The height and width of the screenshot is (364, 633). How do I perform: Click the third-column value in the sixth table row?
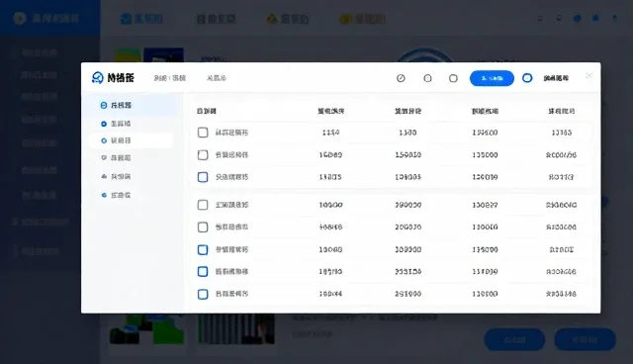coord(407,250)
